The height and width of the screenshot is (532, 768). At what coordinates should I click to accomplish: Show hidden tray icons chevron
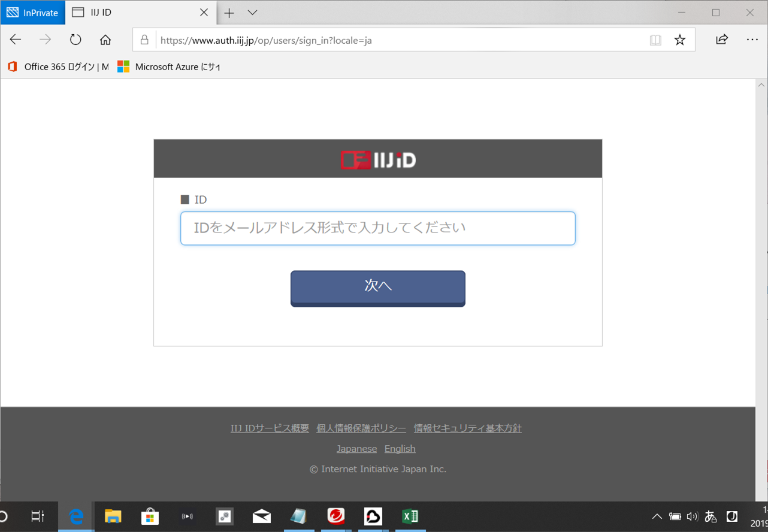pyautogui.click(x=657, y=516)
